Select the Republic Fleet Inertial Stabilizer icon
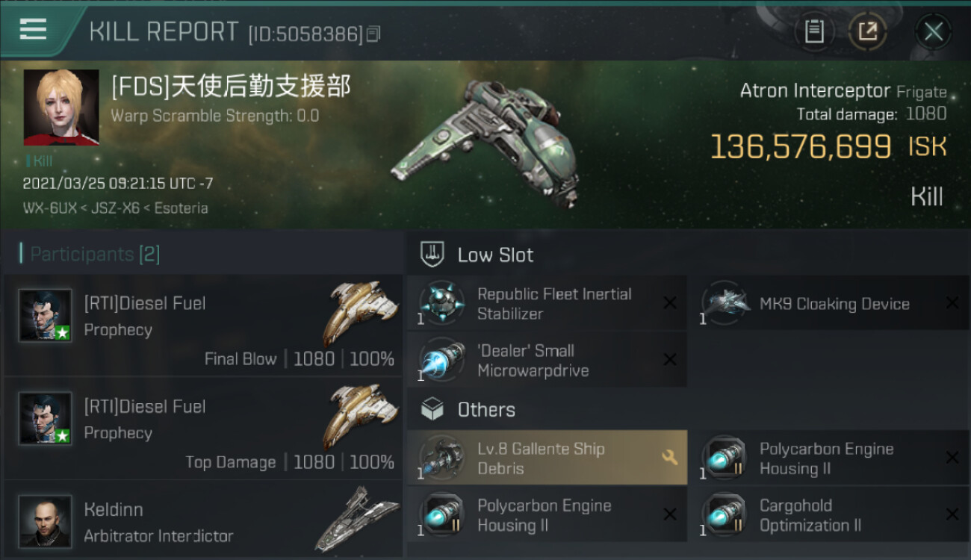Screen dimensions: 971x560 coord(441,303)
